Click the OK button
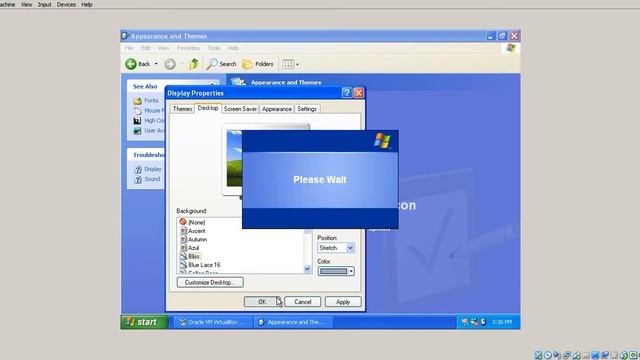Screen dimensions: 640x360 pyautogui.click(x=262, y=302)
